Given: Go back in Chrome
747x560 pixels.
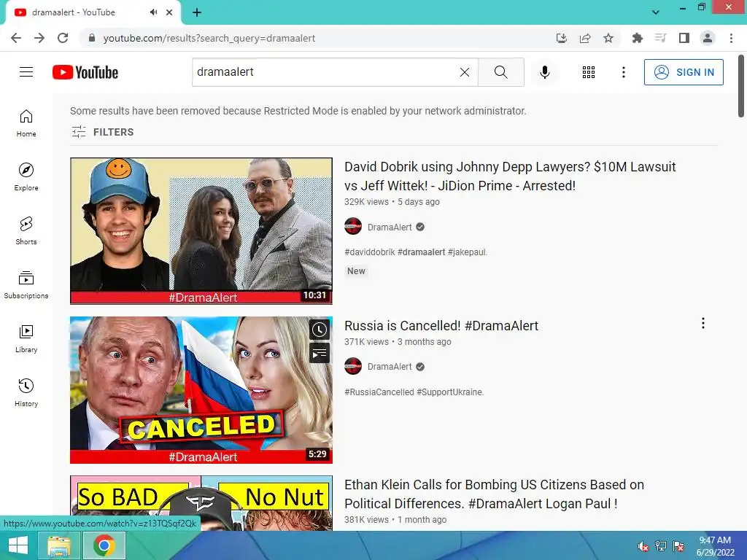Looking at the screenshot, I should click(16, 38).
